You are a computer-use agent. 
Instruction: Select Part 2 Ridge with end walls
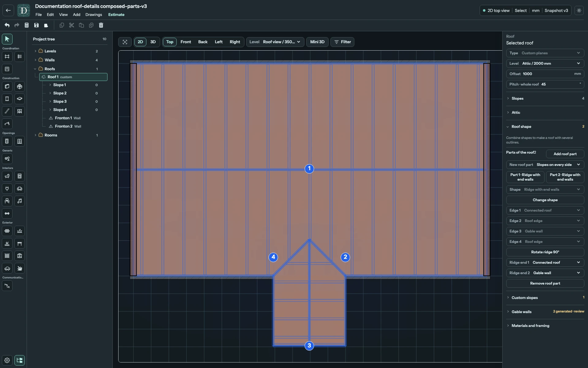[x=565, y=177]
